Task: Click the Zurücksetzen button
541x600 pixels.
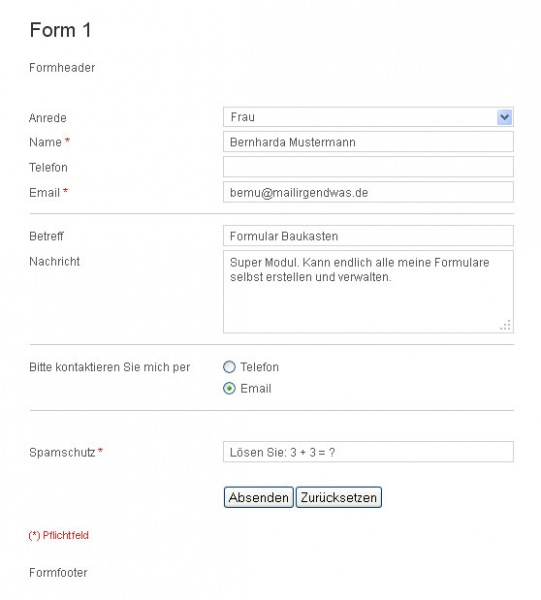Action: coord(339,497)
